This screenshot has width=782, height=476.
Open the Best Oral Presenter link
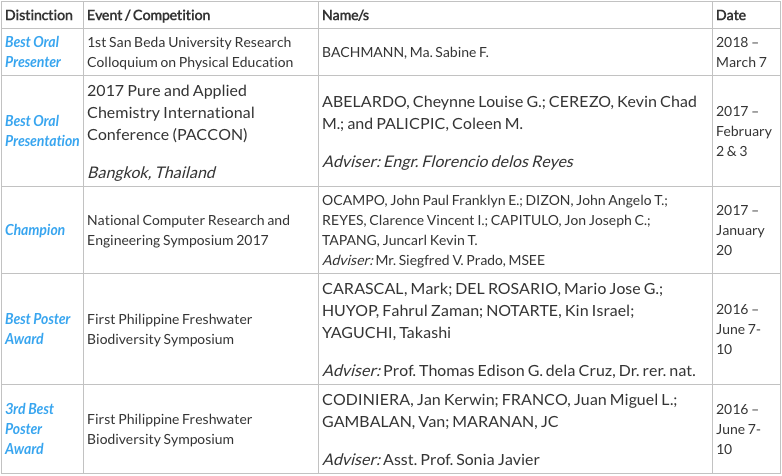coord(32,52)
